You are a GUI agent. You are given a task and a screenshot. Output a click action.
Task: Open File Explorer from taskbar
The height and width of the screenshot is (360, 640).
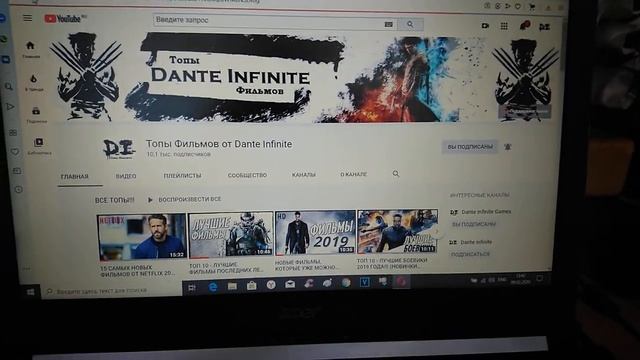(232, 286)
